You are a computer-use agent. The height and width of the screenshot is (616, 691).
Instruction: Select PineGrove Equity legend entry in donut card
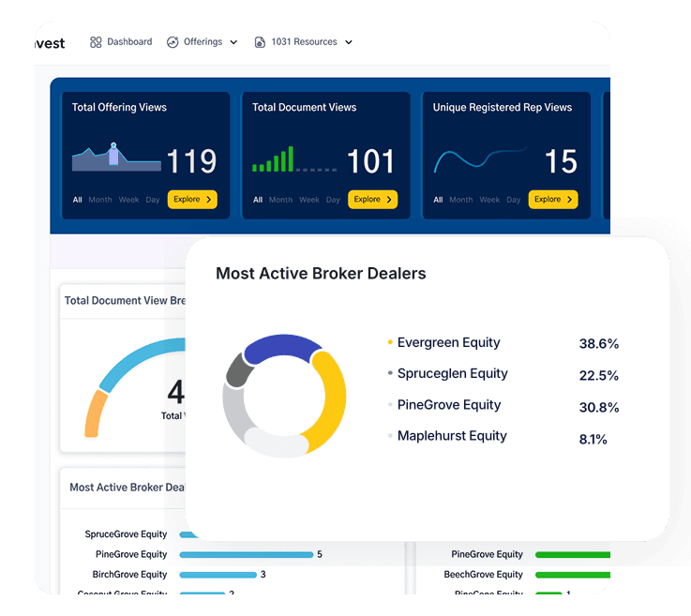pyautogui.click(x=449, y=404)
